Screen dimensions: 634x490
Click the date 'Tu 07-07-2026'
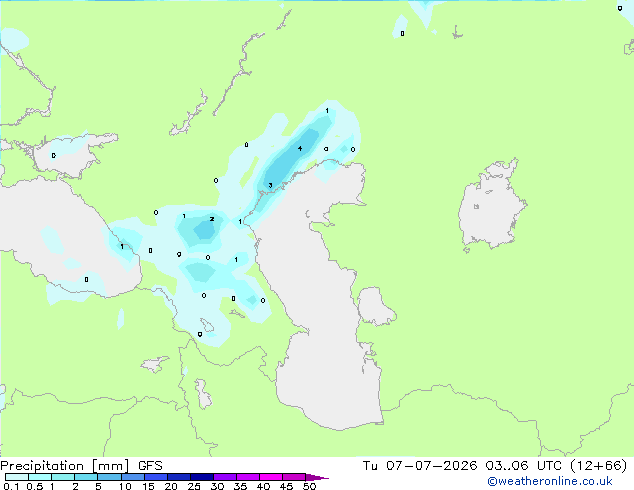coord(420,466)
